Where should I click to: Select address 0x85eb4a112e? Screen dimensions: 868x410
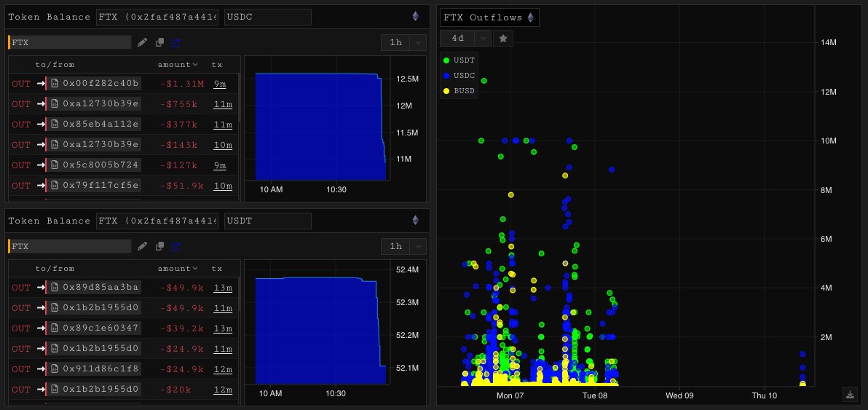pyautogui.click(x=100, y=125)
